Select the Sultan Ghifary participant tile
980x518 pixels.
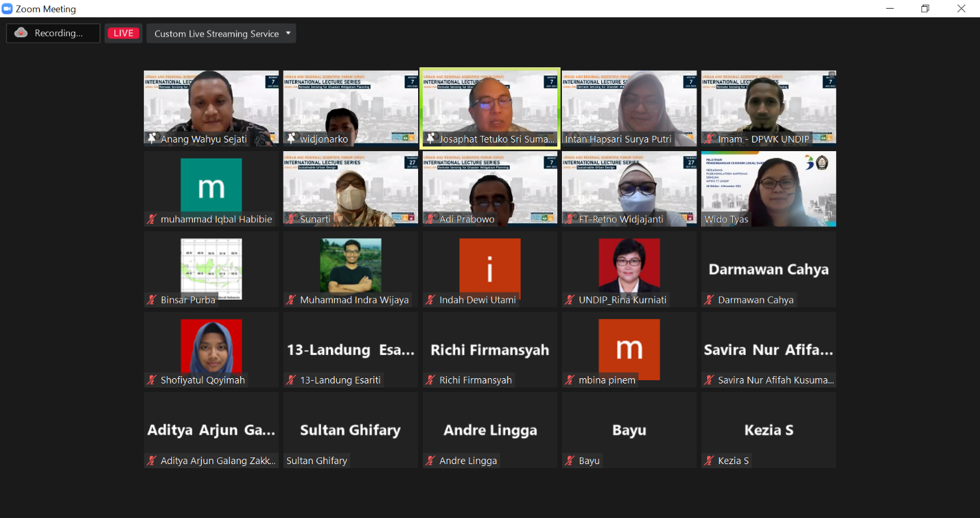pos(350,429)
